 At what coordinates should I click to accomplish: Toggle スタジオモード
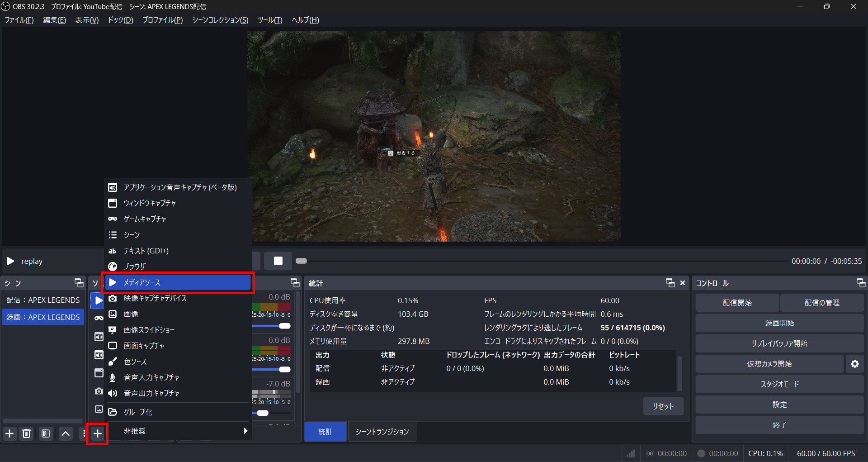click(x=779, y=384)
